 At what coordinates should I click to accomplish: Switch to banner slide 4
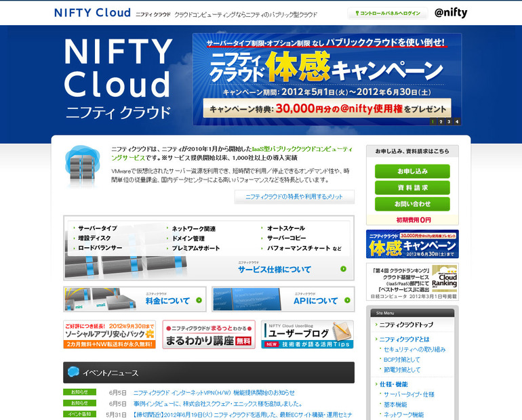[457, 122]
